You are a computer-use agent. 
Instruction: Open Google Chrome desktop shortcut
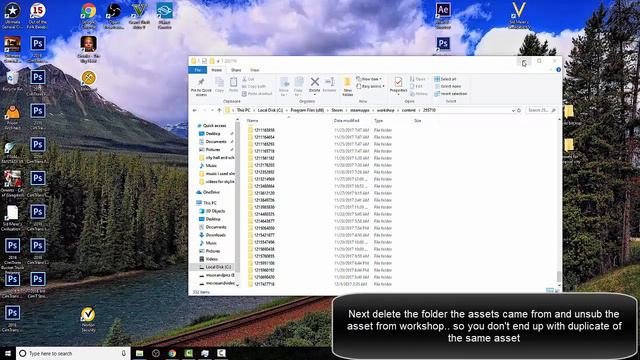[88, 16]
